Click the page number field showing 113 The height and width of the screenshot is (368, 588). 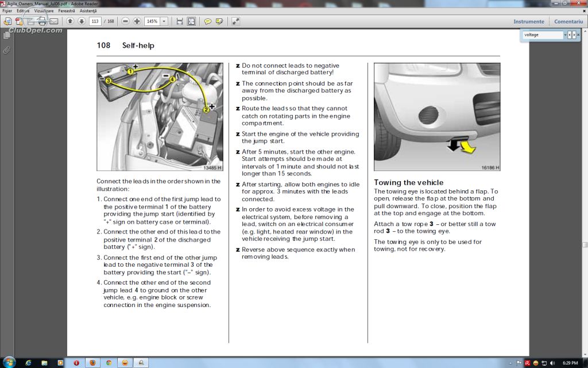click(95, 21)
